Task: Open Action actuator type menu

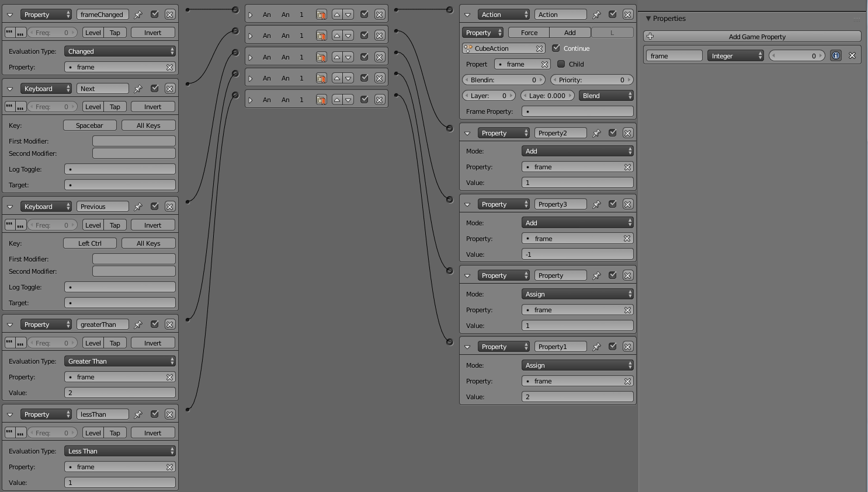Action: point(504,15)
